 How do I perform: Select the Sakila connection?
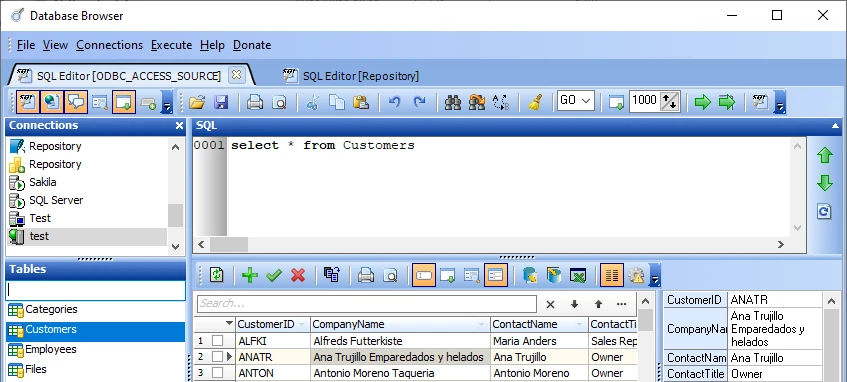43,182
